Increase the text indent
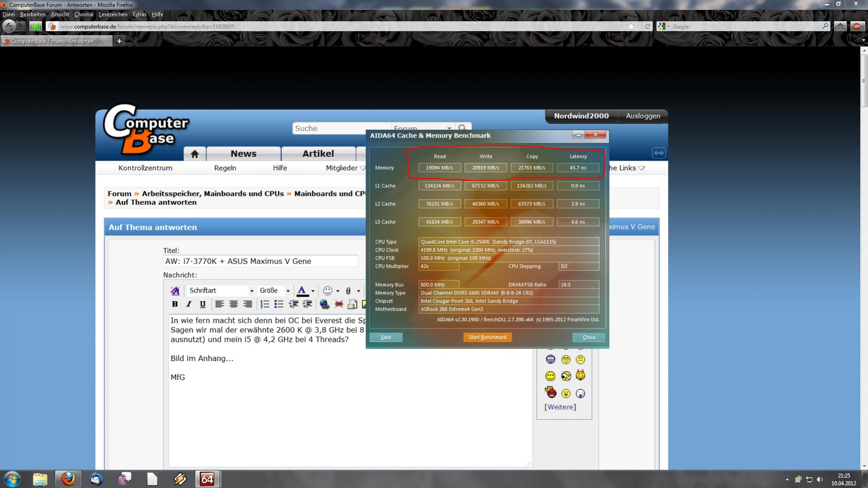 [307, 304]
